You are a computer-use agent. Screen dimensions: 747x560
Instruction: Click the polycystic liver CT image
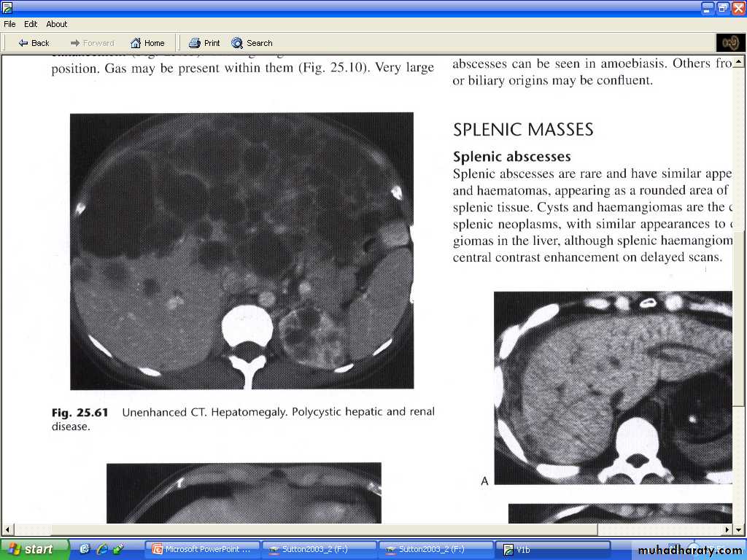241,251
